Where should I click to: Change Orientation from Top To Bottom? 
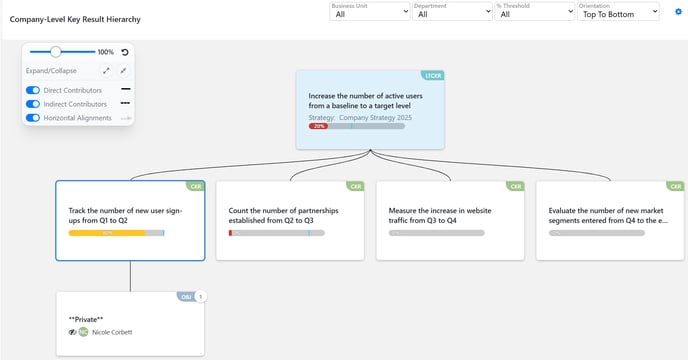(x=618, y=11)
